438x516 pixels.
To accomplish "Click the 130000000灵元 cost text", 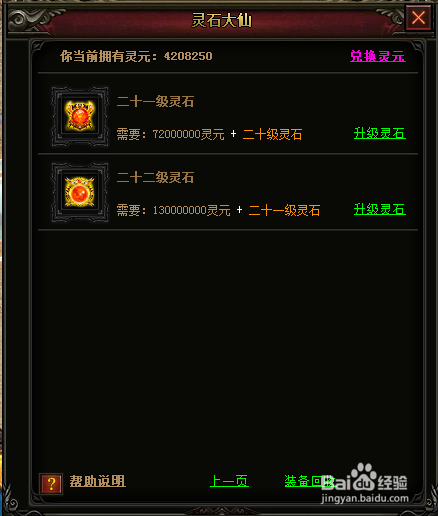I will (x=192, y=210).
